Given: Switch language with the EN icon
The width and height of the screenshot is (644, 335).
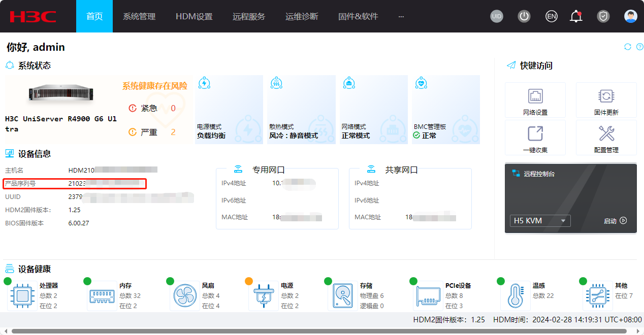Looking at the screenshot, I should point(552,16).
